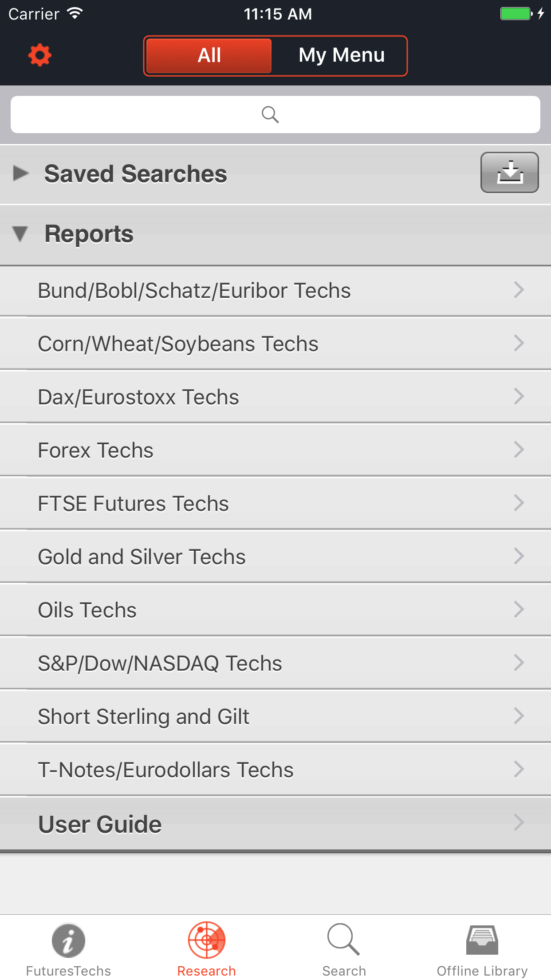Tap the magnifier icon in search field
This screenshot has width=551, height=980.
point(270,115)
